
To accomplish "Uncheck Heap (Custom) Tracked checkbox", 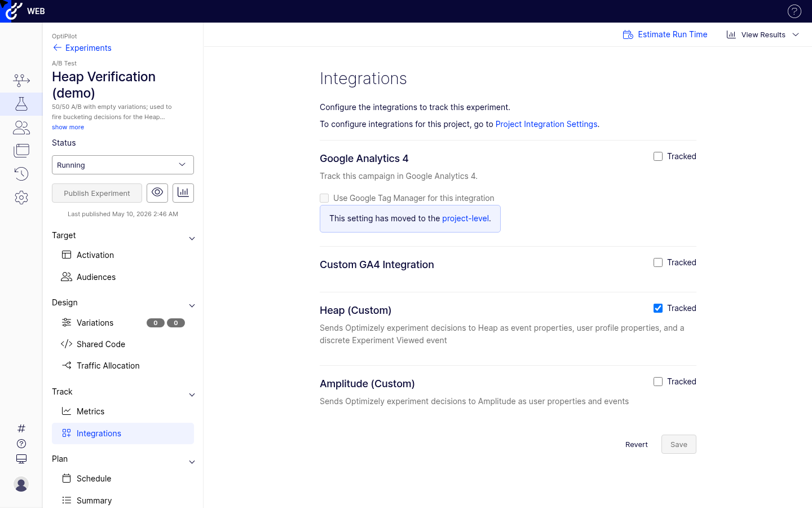I will 658,308.
